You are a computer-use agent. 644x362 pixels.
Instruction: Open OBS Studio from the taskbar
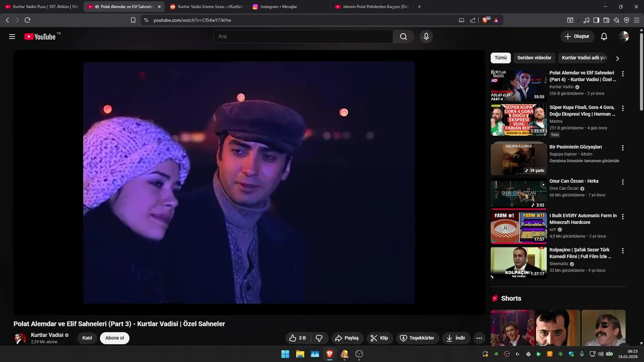tap(359, 354)
